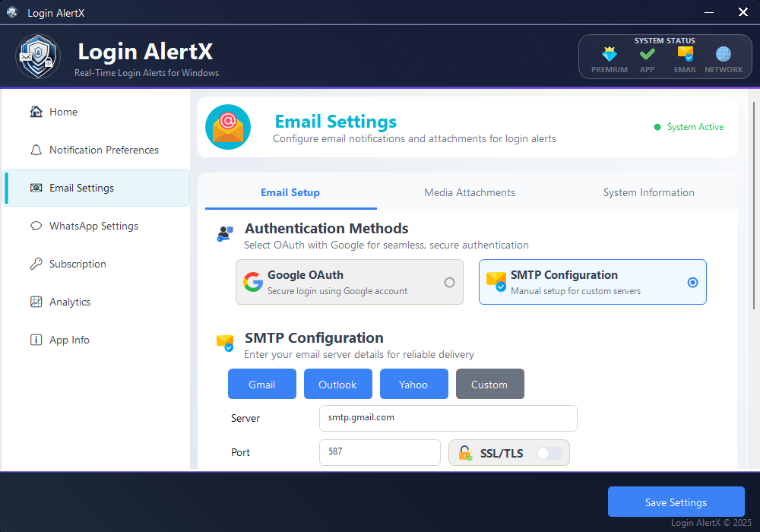760x532 pixels.
Task: Click the NETWORK status indicator icon
Action: click(723, 55)
